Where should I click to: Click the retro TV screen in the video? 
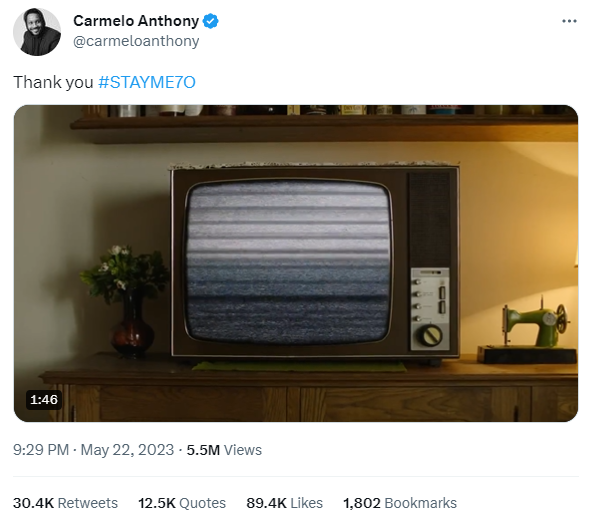coord(288,262)
